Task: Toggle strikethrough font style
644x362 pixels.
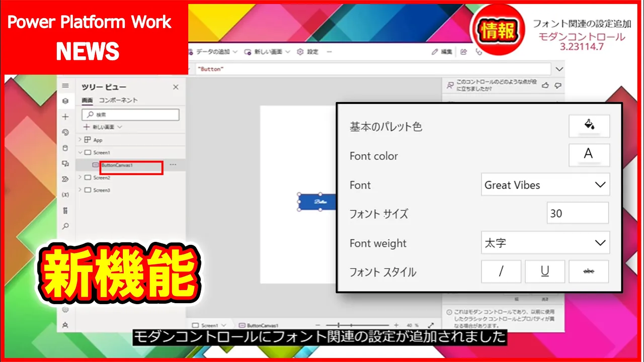Action: 589,271
